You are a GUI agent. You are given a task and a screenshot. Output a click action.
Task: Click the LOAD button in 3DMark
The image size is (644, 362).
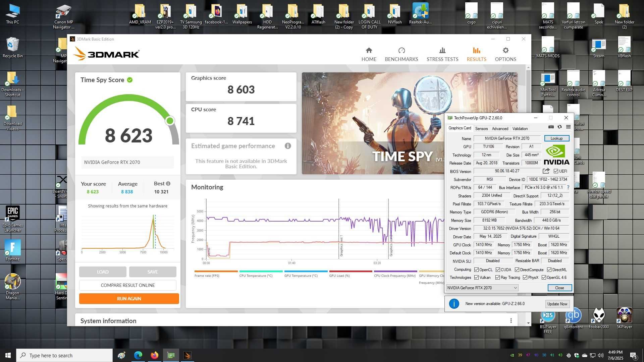tap(103, 272)
